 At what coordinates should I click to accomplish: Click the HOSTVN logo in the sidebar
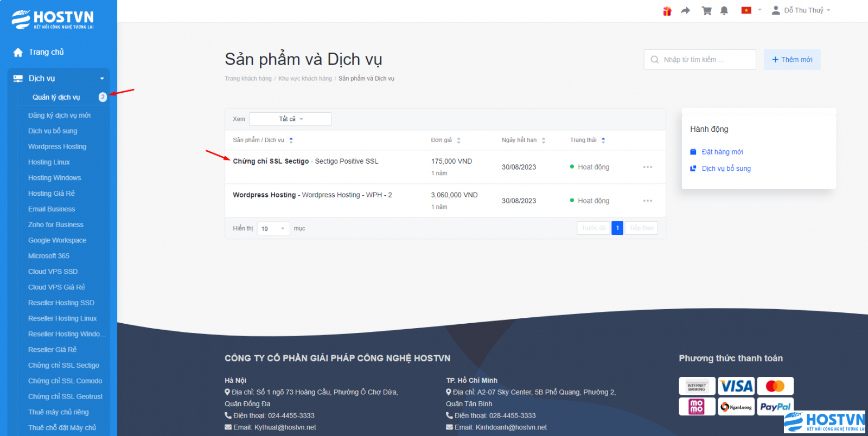[x=53, y=20]
